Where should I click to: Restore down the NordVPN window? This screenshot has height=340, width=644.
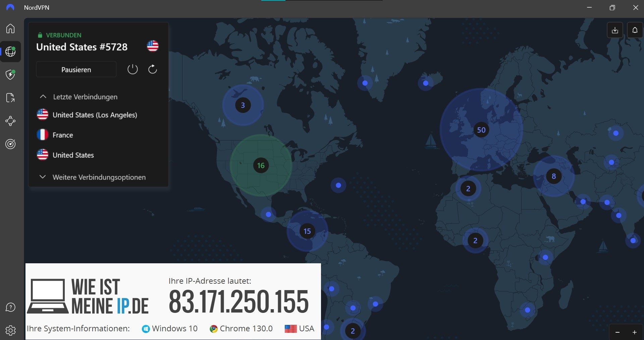click(612, 7)
